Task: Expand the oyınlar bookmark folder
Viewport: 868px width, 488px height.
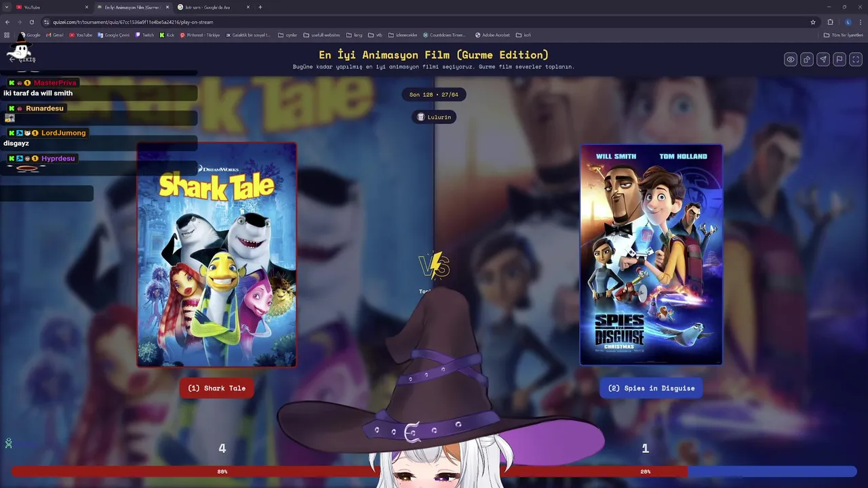Action: [x=288, y=35]
